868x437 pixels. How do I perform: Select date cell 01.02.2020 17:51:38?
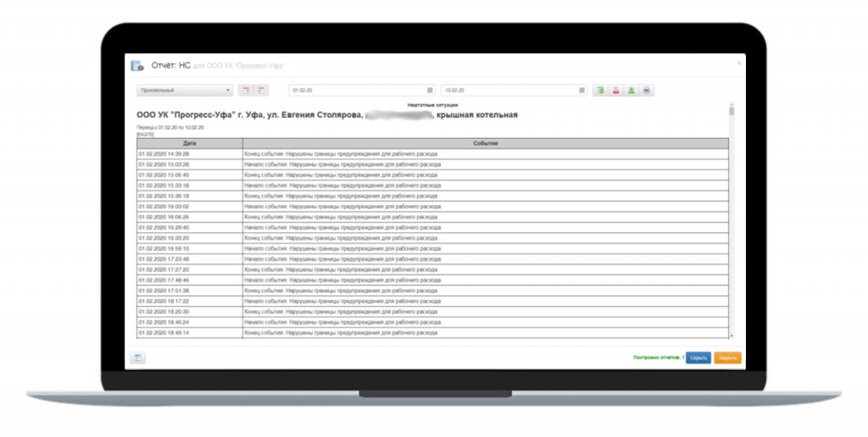[189, 290]
